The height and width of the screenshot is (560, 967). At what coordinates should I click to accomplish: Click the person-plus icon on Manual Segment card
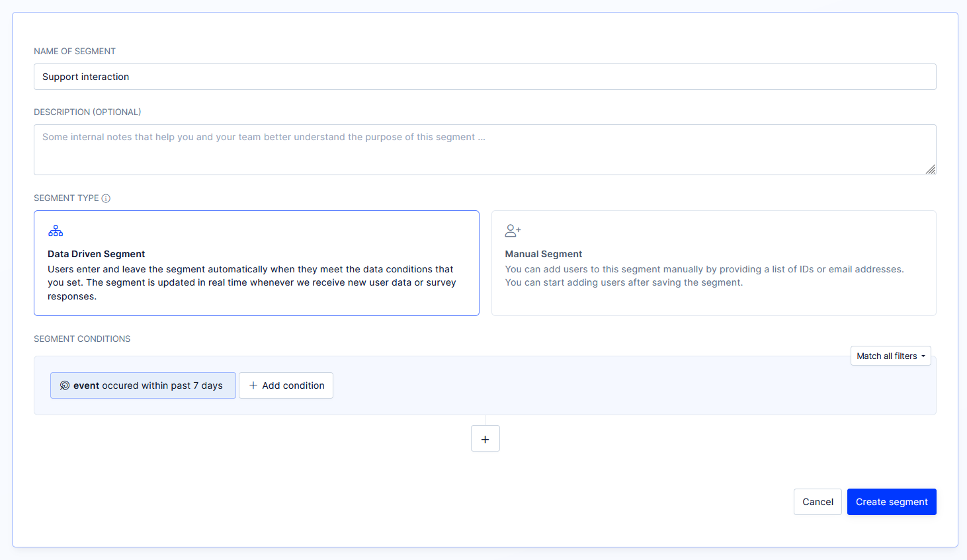tap(513, 230)
